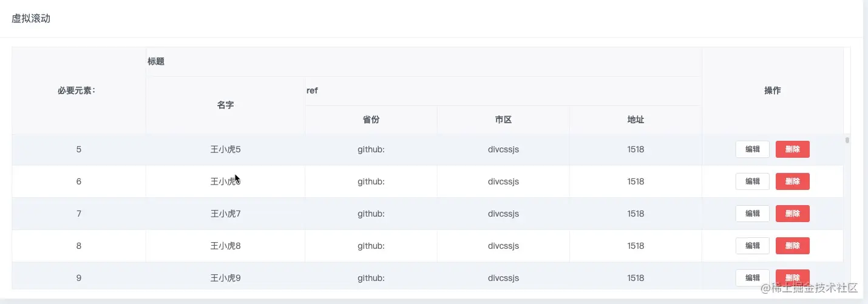
Task: Click github: cell in row 7
Action: pyautogui.click(x=371, y=214)
